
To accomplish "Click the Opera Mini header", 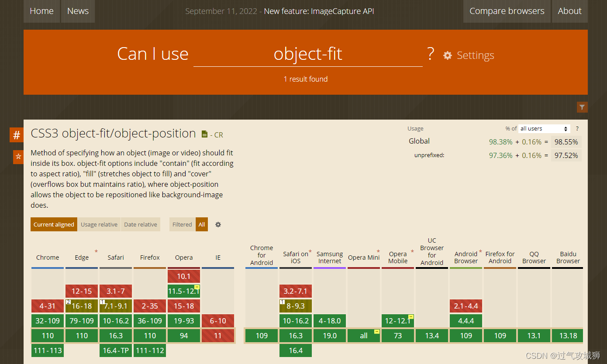I will 364,258.
